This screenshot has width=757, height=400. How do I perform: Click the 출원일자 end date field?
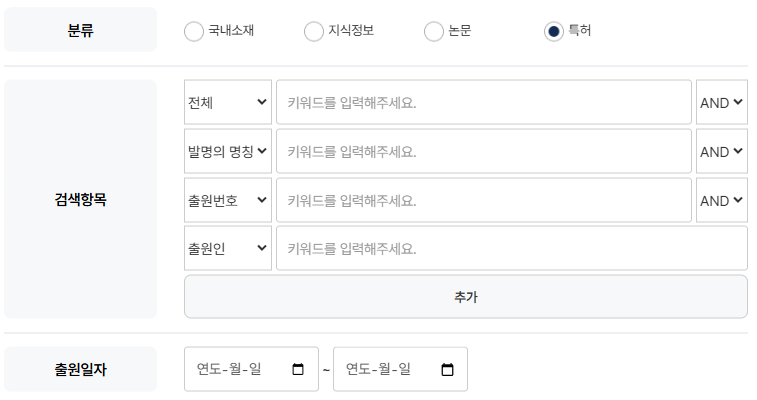tap(400, 369)
